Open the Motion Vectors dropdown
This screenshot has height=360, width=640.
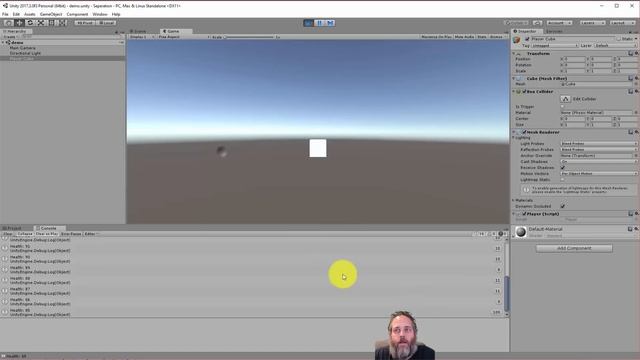coord(599,173)
